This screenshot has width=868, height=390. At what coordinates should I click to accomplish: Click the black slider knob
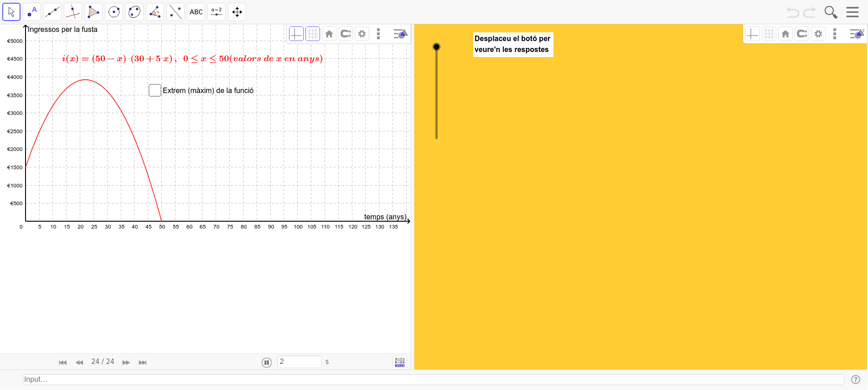point(436,47)
